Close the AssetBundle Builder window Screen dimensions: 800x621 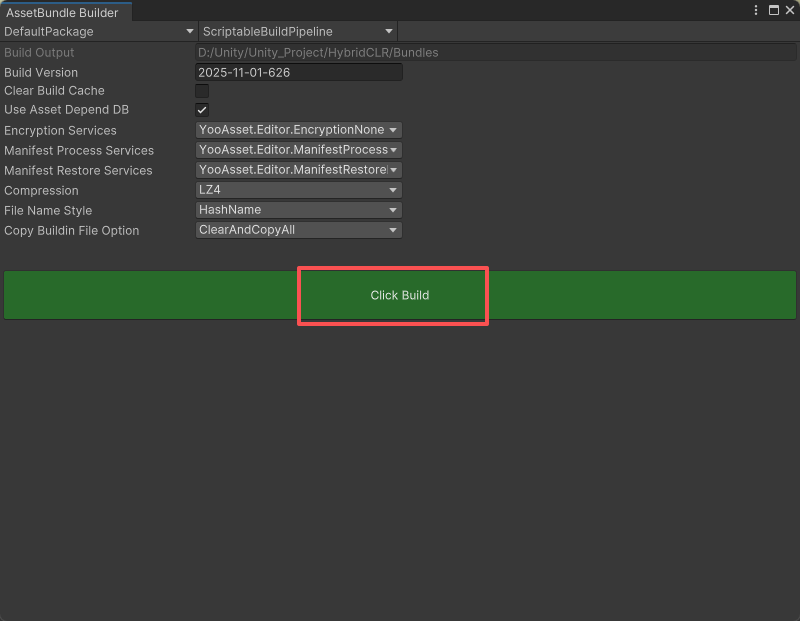790,10
